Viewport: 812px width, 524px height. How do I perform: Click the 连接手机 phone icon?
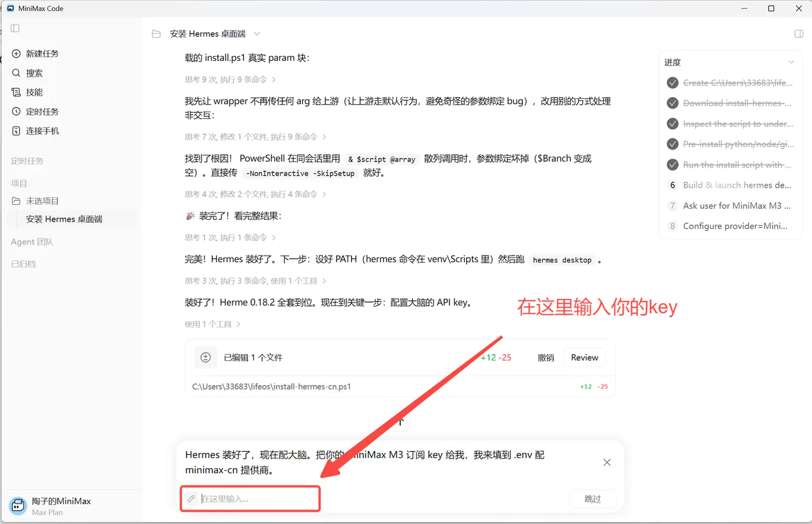[x=16, y=131]
